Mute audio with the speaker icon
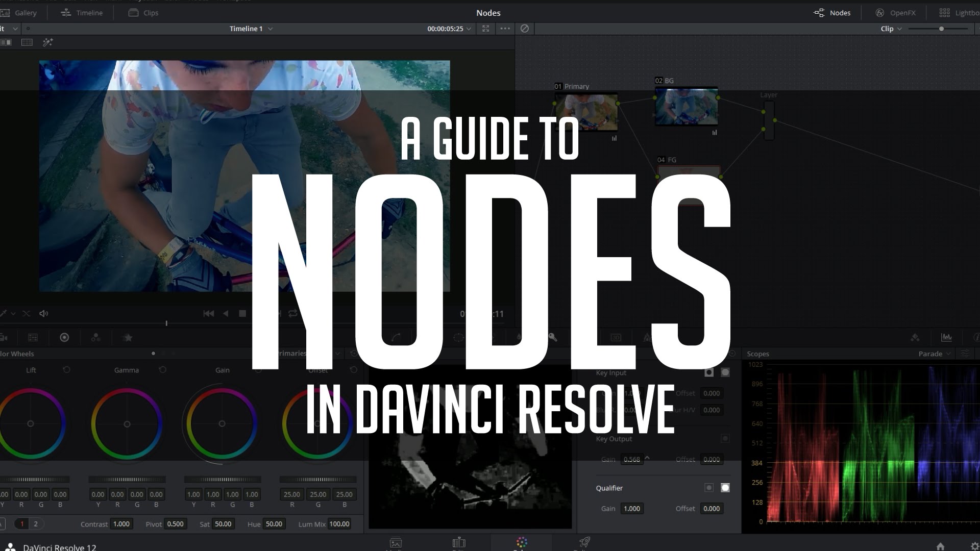 point(44,313)
